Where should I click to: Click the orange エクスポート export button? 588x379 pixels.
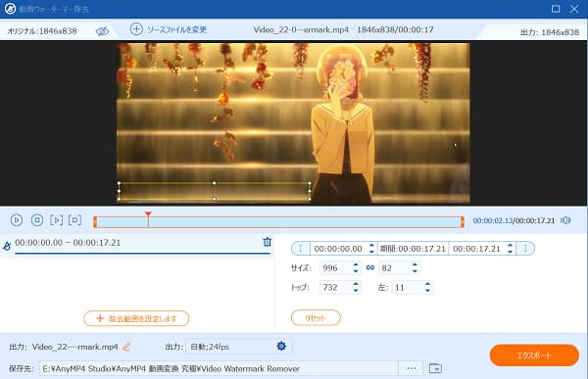pyautogui.click(x=534, y=355)
